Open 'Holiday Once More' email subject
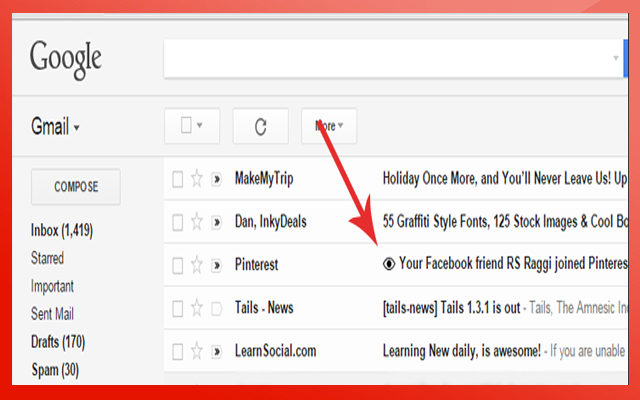 505,178
